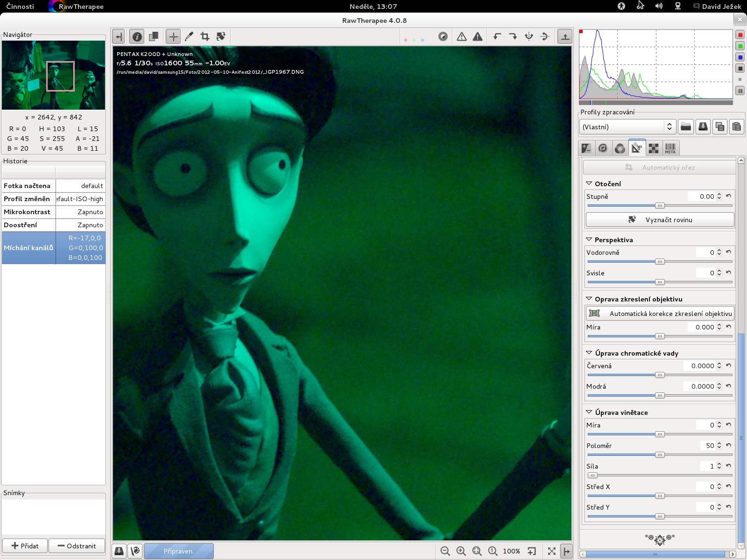Toggle preview background color icon
The width and height of the screenshot is (747, 560).
(x=443, y=36)
